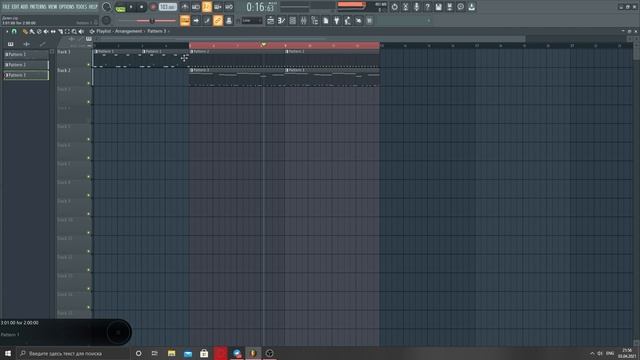Pick the Zoom magnifier tool in playlist toolbar
The image size is (640, 360).
74,31
